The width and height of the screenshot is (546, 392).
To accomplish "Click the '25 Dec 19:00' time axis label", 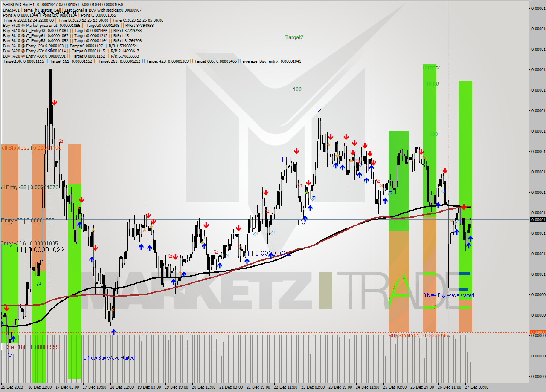I will click(422, 387).
